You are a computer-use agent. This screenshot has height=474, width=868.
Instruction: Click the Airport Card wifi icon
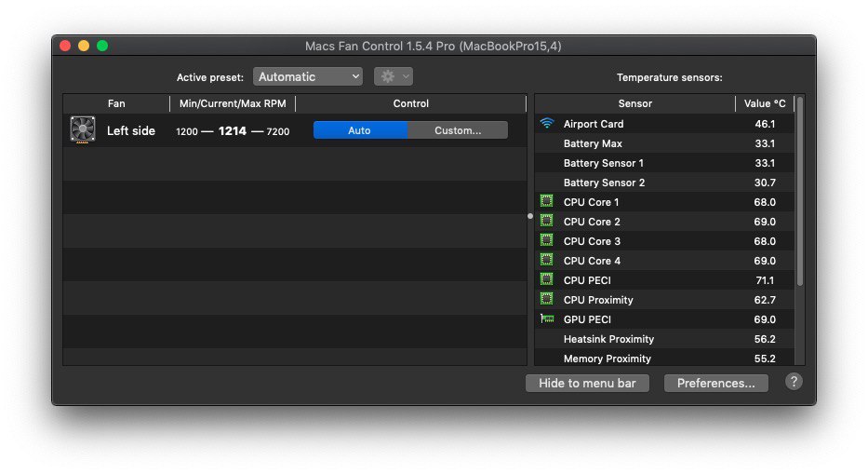coord(547,123)
